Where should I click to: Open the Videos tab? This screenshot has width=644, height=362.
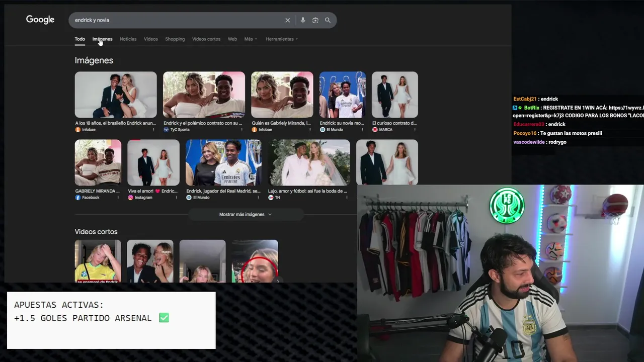[150, 39]
